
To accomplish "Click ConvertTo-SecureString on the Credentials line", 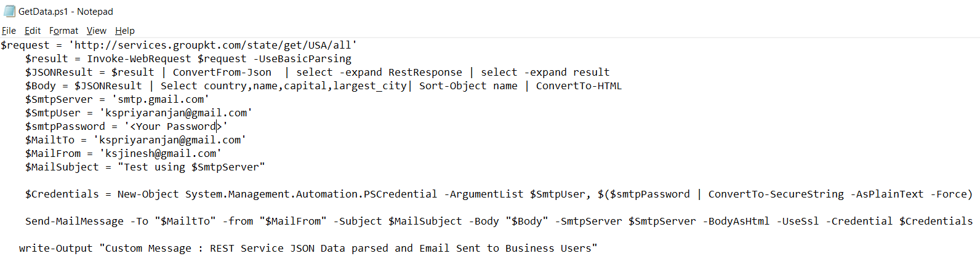I will point(776,194).
